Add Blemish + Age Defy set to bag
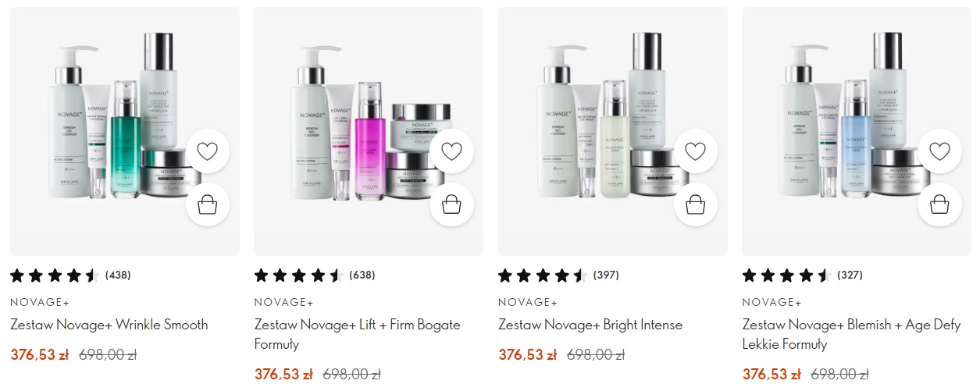Screen dimensions: 980x391 click(x=940, y=205)
